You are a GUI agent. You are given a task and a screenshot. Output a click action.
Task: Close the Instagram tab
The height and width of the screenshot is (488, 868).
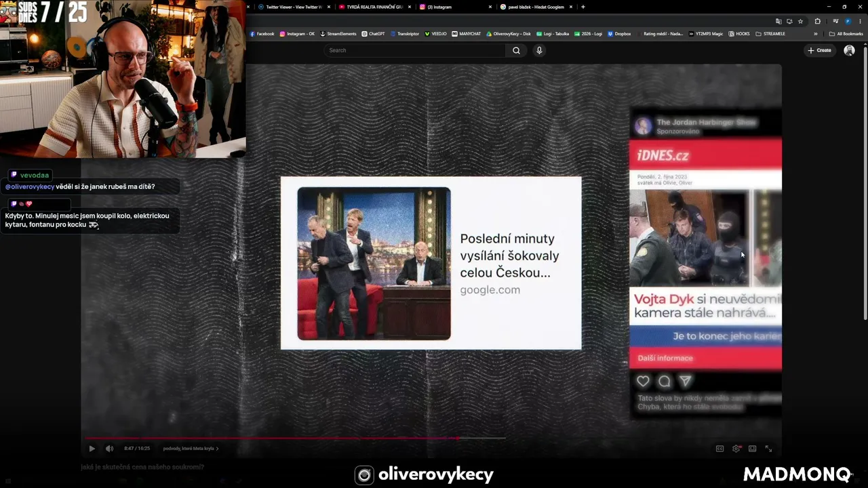point(490,7)
